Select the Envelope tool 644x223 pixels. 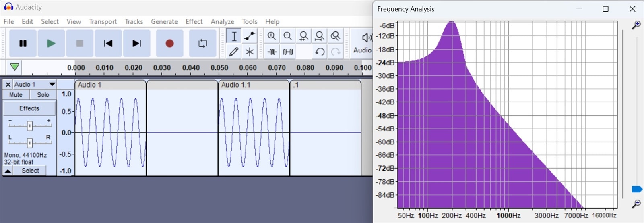tap(250, 36)
